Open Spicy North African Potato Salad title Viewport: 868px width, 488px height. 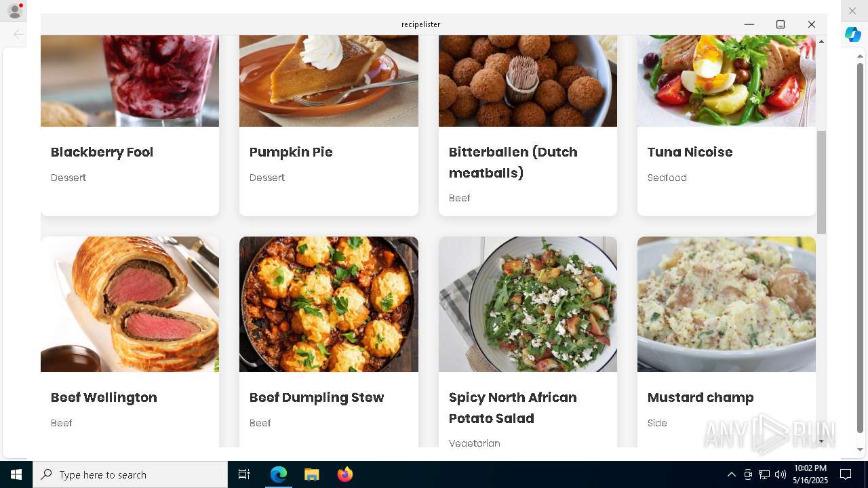[513, 407]
